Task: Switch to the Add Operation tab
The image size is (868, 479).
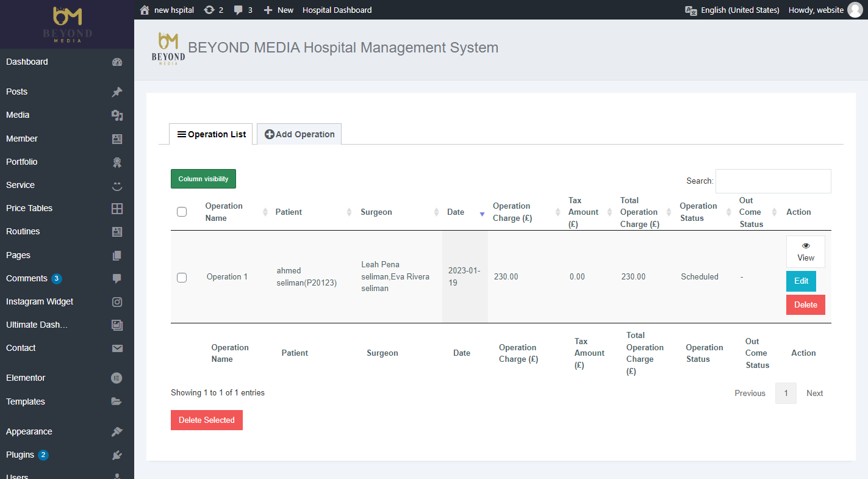Action: point(299,134)
